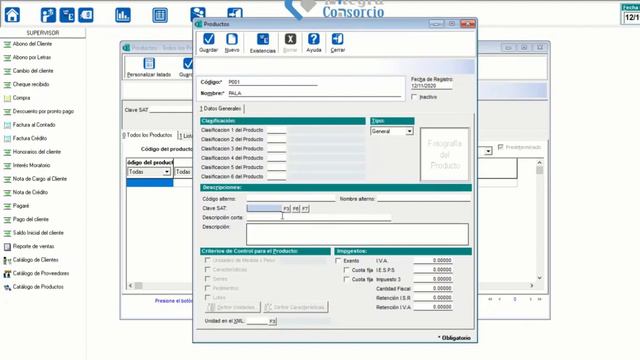Click the large Descripción text box

tap(357, 234)
